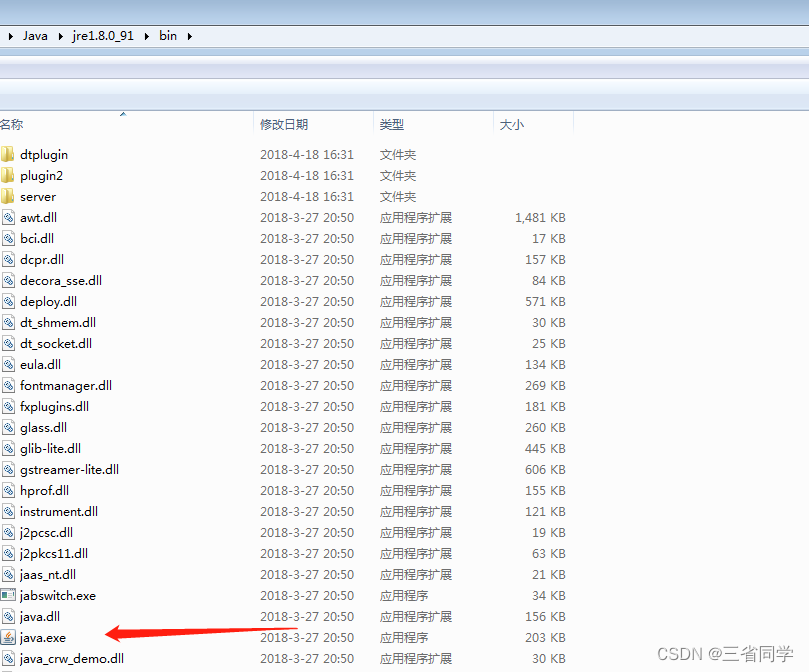The height and width of the screenshot is (672, 809).
Task: Expand the dropdown arrow after bin breadcrumb
Action: click(x=190, y=36)
